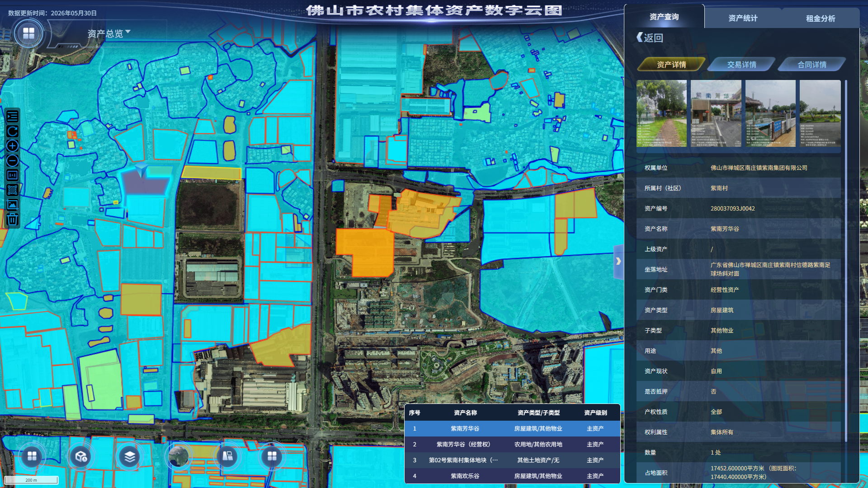The image size is (868, 488).
Task: Click the 返回 back link
Action: click(650, 38)
